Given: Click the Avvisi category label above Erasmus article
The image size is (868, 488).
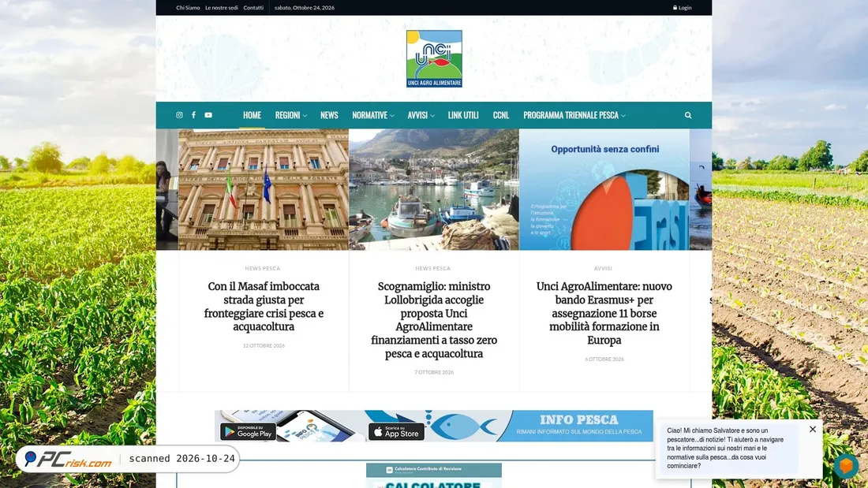Looking at the screenshot, I should 603,268.
